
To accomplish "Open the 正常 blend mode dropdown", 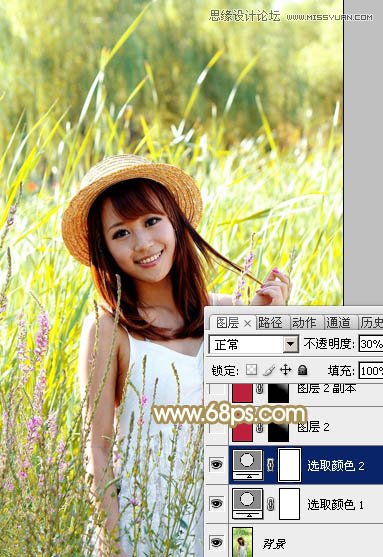I will point(254,344).
